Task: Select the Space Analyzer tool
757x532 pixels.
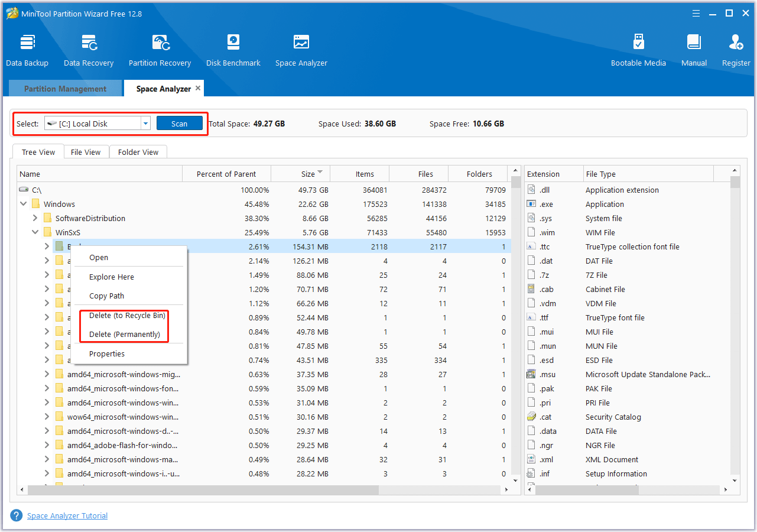Action: 301,49
